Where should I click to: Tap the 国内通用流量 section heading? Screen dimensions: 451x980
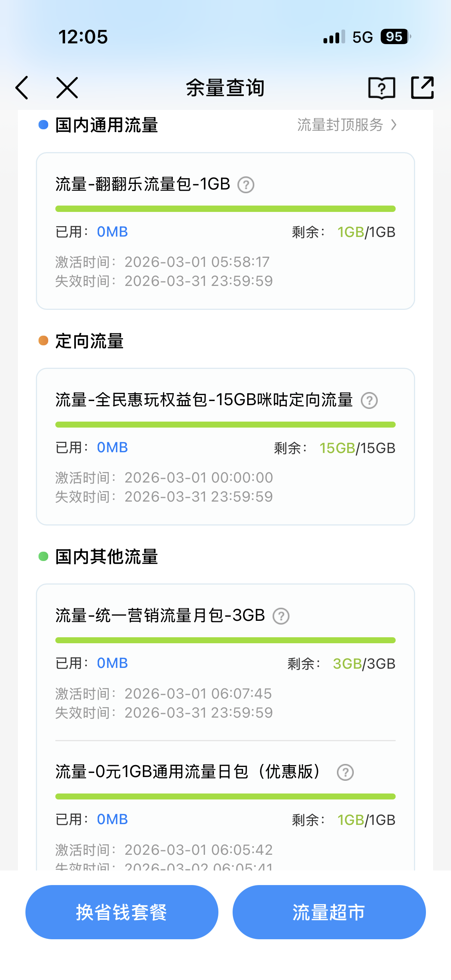tap(107, 125)
